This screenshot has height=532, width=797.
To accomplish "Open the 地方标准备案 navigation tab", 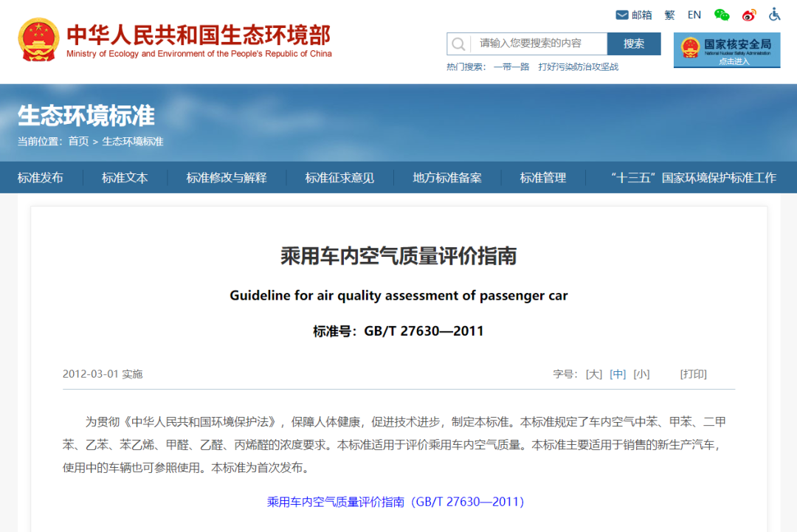I will (x=446, y=177).
